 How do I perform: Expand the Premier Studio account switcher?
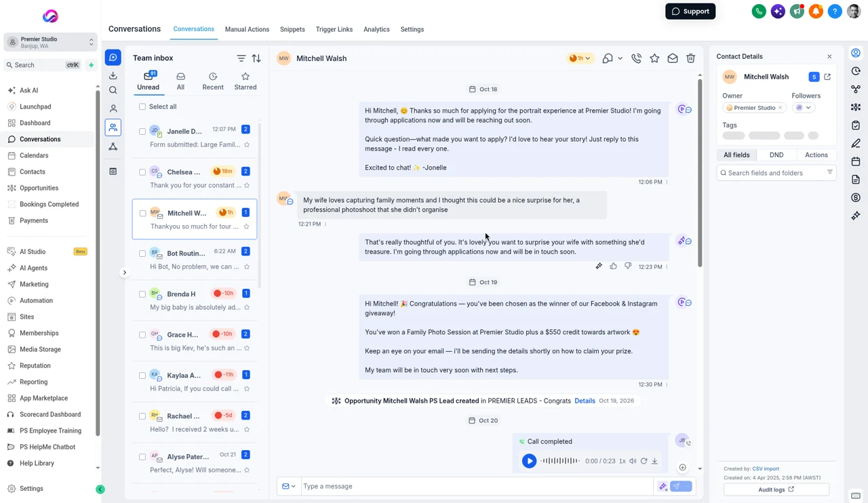[51, 42]
